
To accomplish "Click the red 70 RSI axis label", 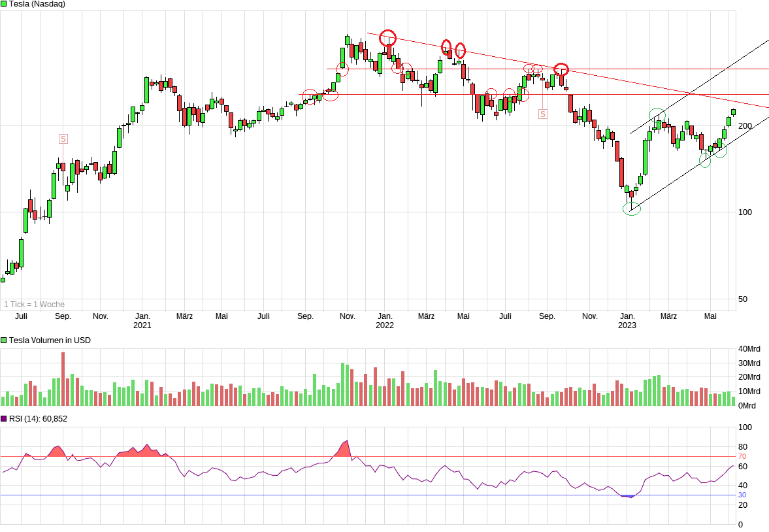I will [x=742, y=456].
